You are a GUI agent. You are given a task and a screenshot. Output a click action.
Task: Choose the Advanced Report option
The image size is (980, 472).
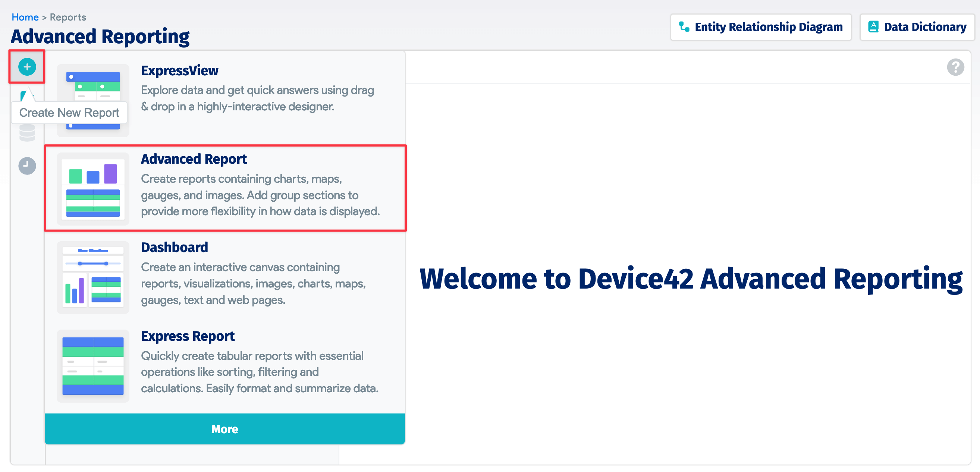(225, 188)
